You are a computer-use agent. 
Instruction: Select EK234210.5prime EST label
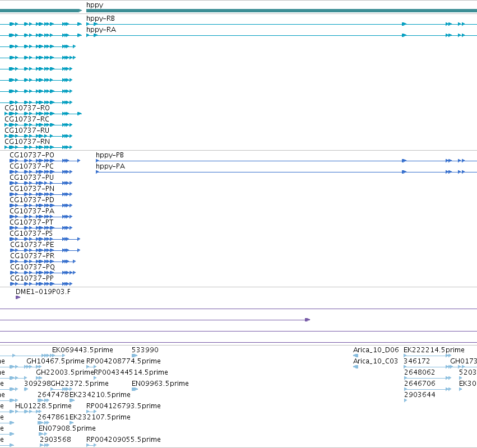coord(100,395)
